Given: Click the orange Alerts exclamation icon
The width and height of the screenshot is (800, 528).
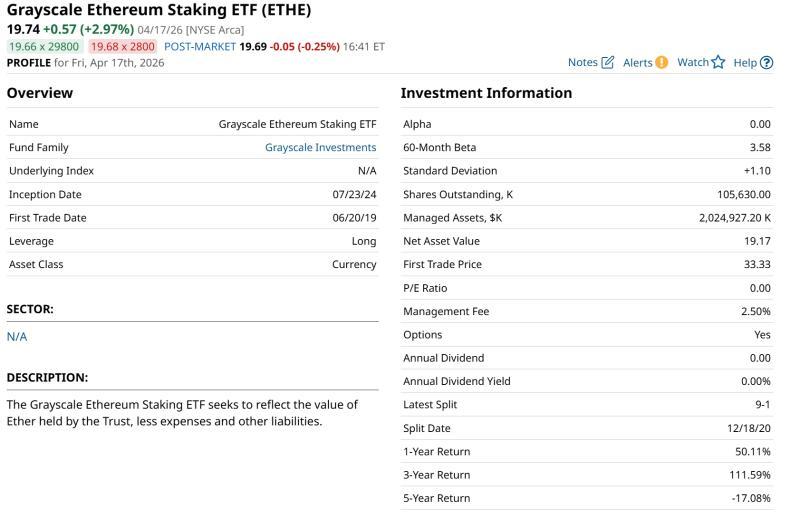Looking at the screenshot, I should click(661, 62).
